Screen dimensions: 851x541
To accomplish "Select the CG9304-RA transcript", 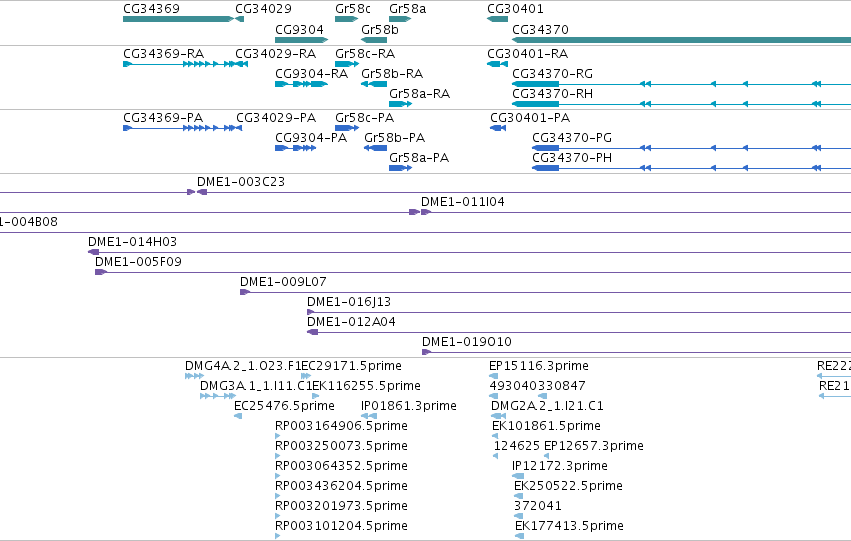I will (301, 84).
